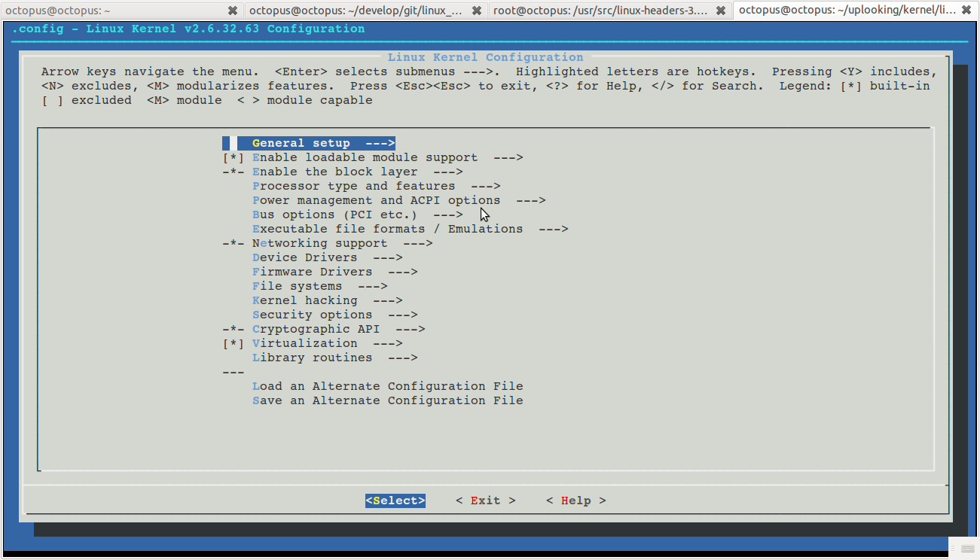Screen dimensions: 980x560
Task: Toggle the loadable module support checkbox
Action: point(234,157)
